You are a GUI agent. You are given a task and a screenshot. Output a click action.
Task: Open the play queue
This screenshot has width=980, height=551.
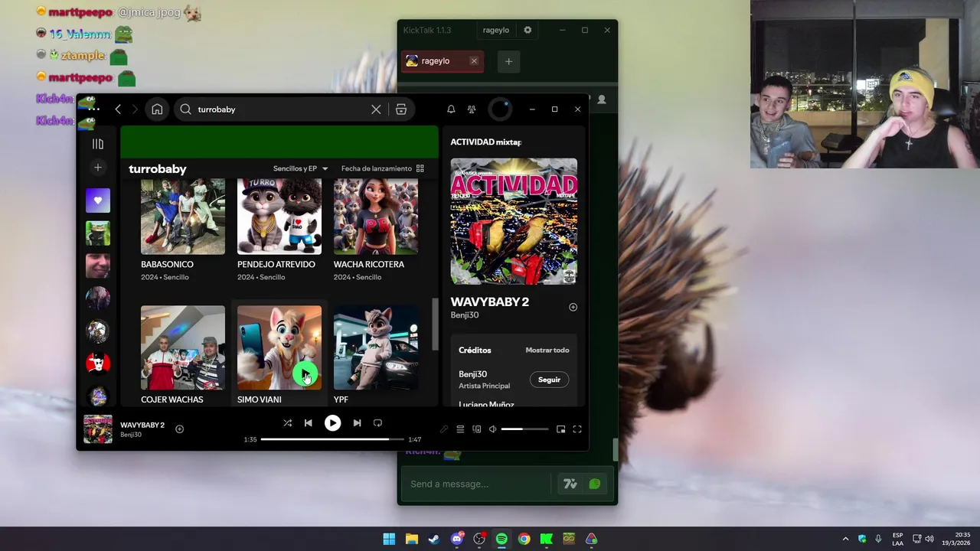(460, 429)
